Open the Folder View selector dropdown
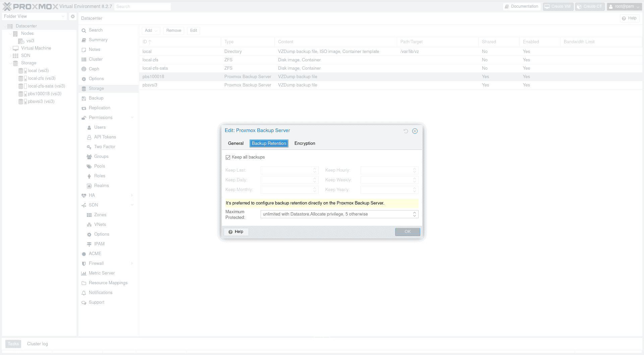Viewport: 644px width, 355px height. click(34, 16)
